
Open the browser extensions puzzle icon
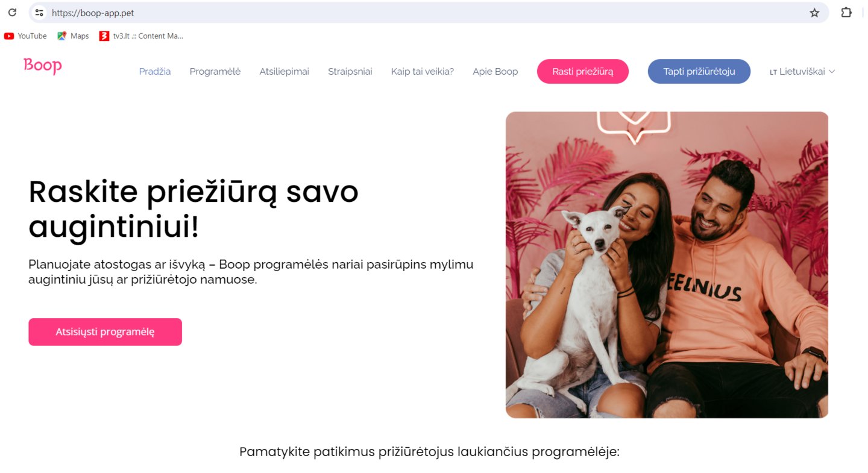846,12
